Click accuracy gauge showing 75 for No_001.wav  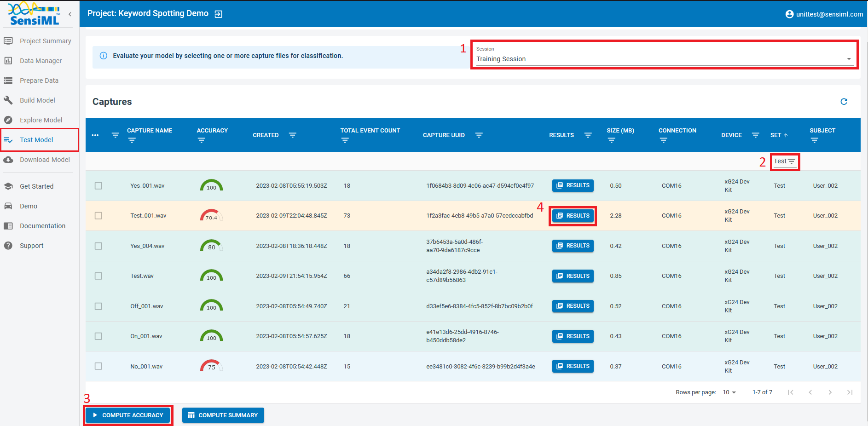[x=211, y=366]
